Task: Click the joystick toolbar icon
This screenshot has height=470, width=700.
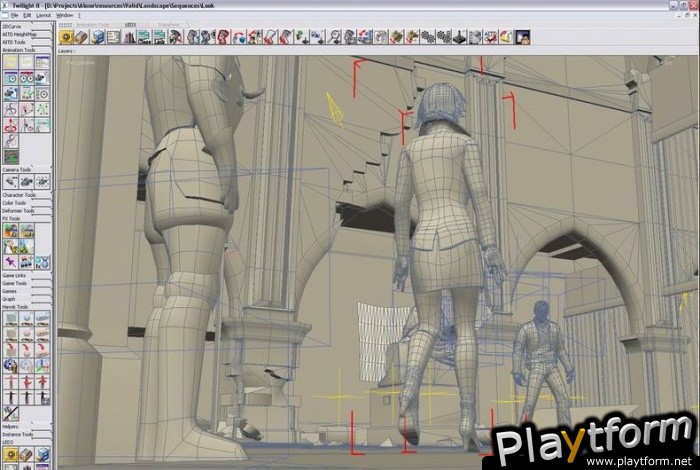Action: coord(460,37)
